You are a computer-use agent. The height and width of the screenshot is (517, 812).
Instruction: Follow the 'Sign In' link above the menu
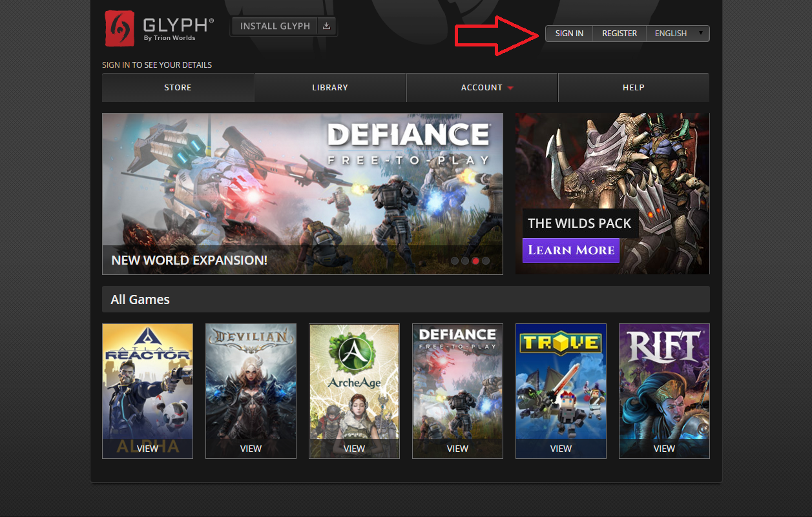tap(116, 65)
